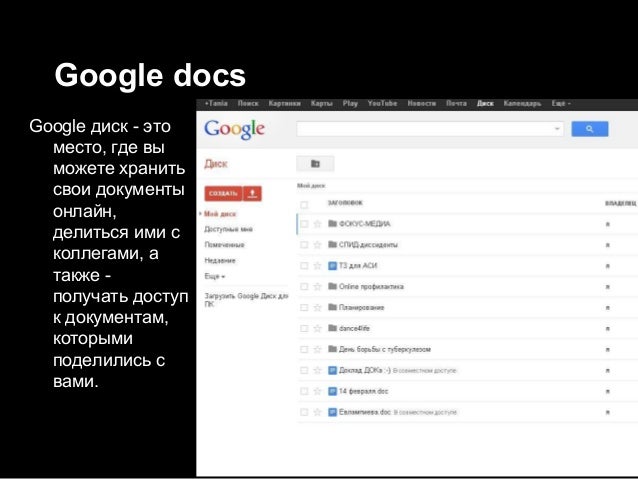Open the dance4life folder name
The height and width of the screenshot is (479, 638).
click(354, 328)
